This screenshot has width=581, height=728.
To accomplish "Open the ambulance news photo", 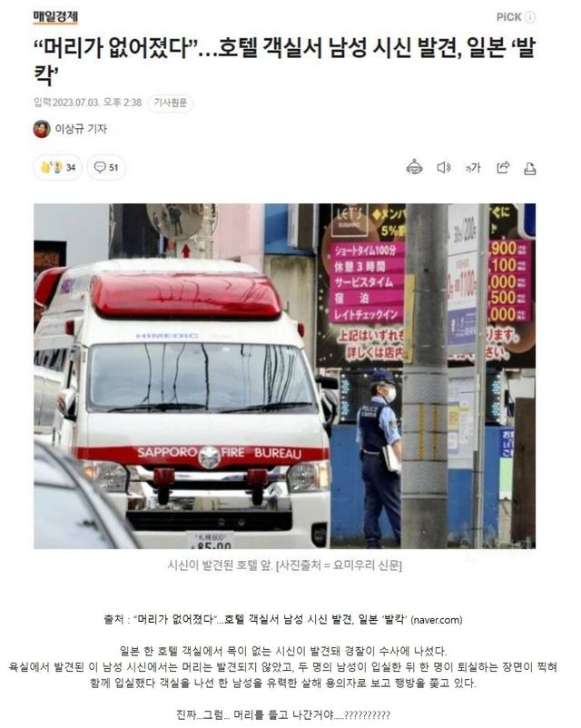I will [x=285, y=376].
